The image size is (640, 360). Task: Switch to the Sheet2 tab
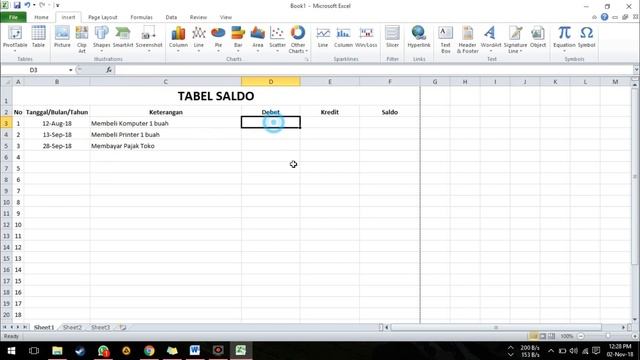pyautogui.click(x=72, y=327)
